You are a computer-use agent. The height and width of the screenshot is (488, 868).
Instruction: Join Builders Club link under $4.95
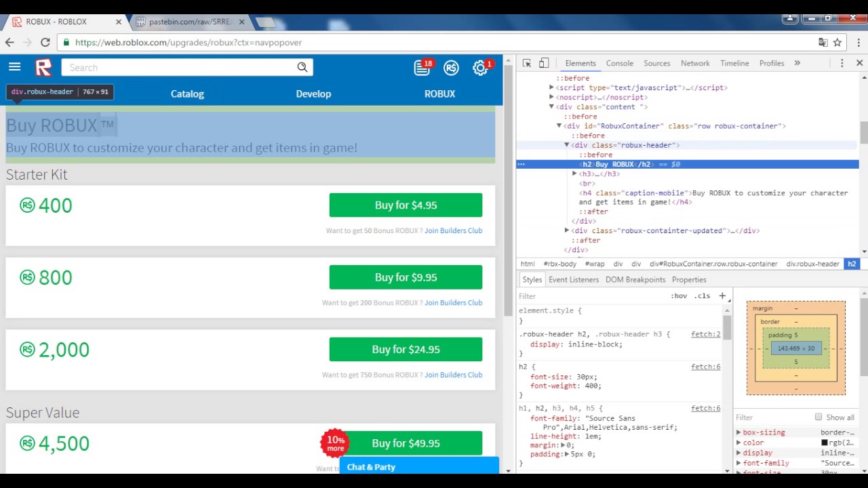pyautogui.click(x=453, y=230)
